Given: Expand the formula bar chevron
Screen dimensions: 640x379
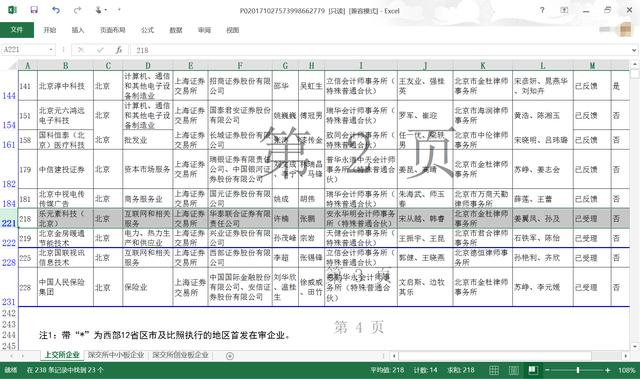Looking at the screenshot, I should (634, 50).
